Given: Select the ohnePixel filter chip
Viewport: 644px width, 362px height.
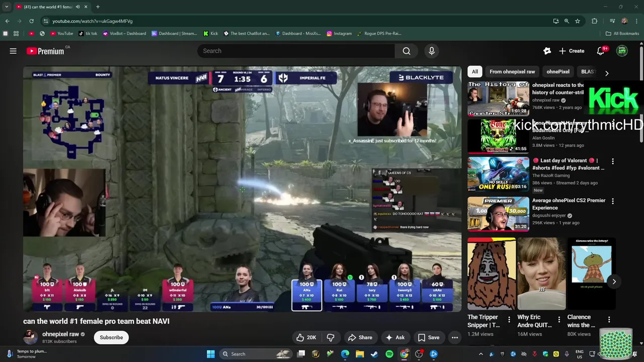Looking at the screenshot, I should [x=558, y=71].
